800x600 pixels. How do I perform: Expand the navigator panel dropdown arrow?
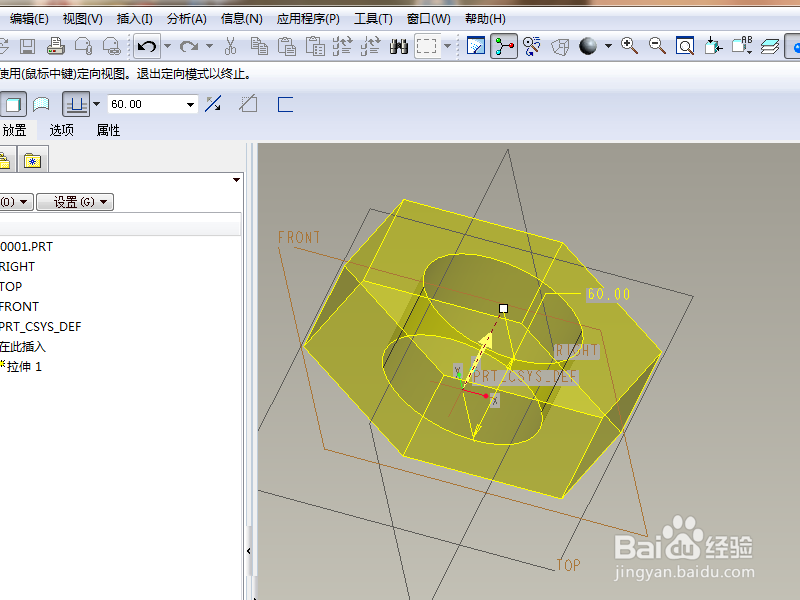[x=236, y=180]
